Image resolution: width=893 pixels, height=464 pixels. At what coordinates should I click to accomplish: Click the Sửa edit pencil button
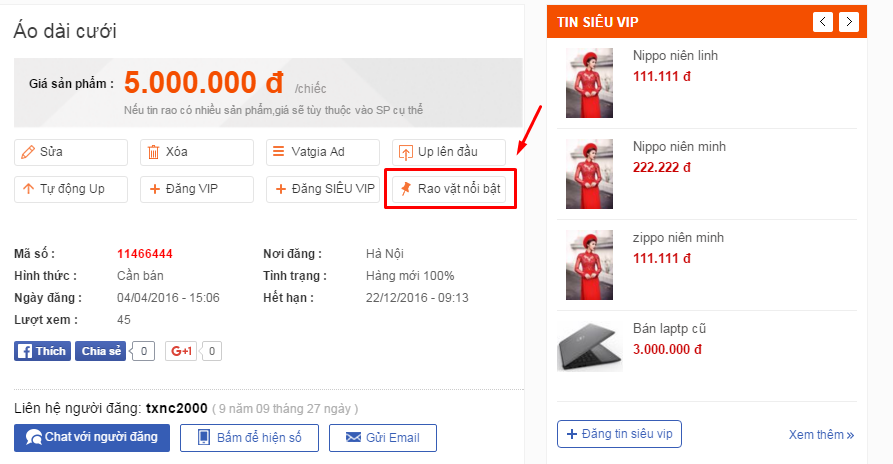click(71, 152)
